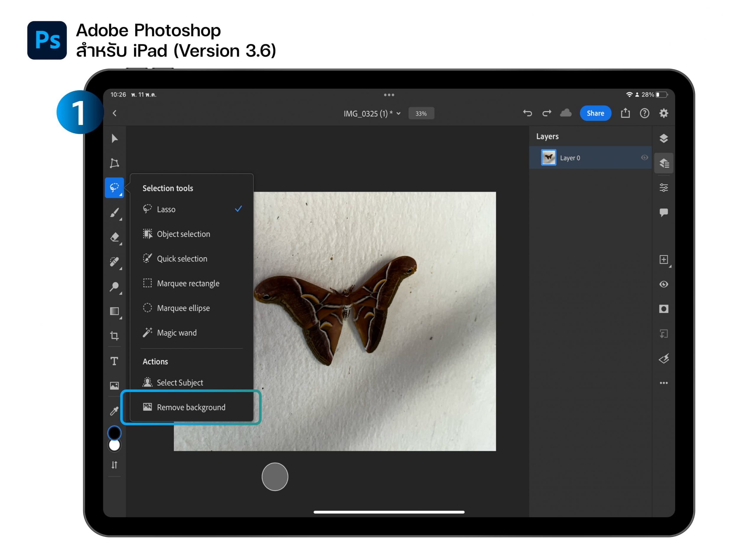Click the blue Share button
Screen dimensions: 756x552
tap(596, 113)
